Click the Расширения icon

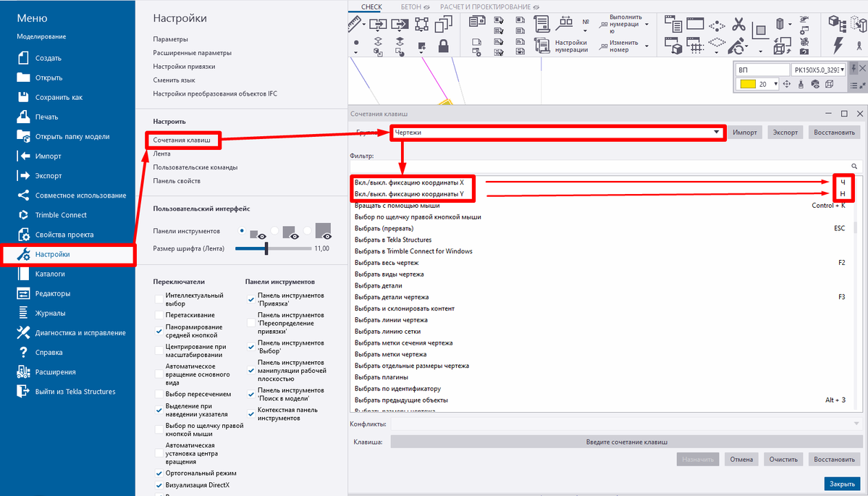coord(23,371)
